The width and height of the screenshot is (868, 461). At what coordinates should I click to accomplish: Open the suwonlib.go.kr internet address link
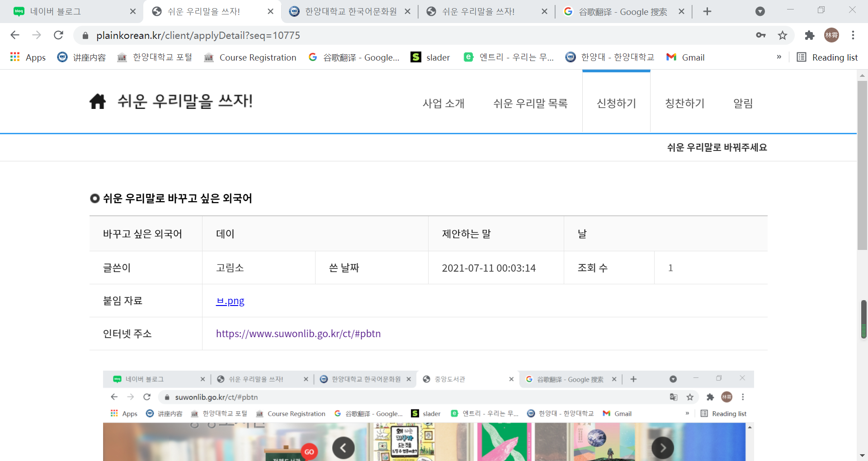298,334
